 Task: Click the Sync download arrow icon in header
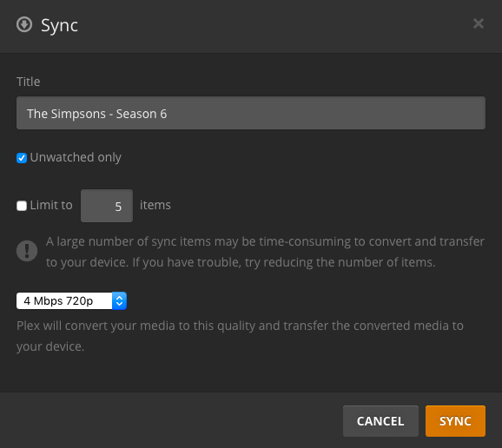tap(24, 24)
